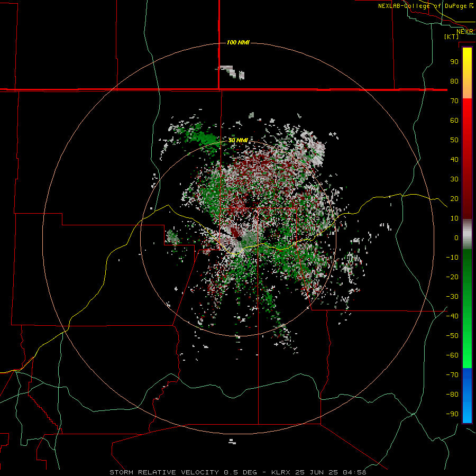Screen dimensions: 476x476
Task: Click the 0 value on the velocity scale
Action: 456,238
